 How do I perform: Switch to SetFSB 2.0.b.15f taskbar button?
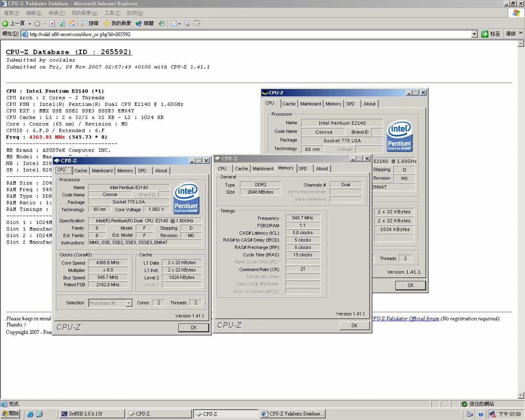pos(92,414)
